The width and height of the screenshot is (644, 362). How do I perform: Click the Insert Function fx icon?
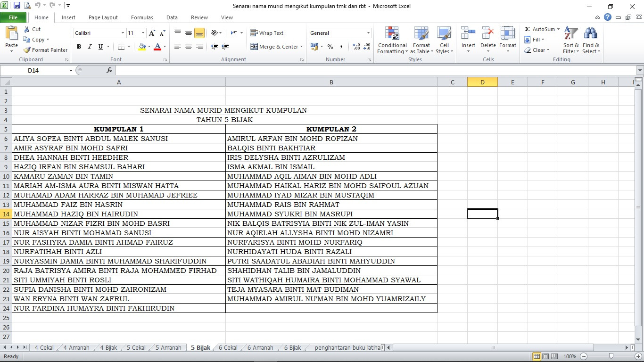[109, 70]
